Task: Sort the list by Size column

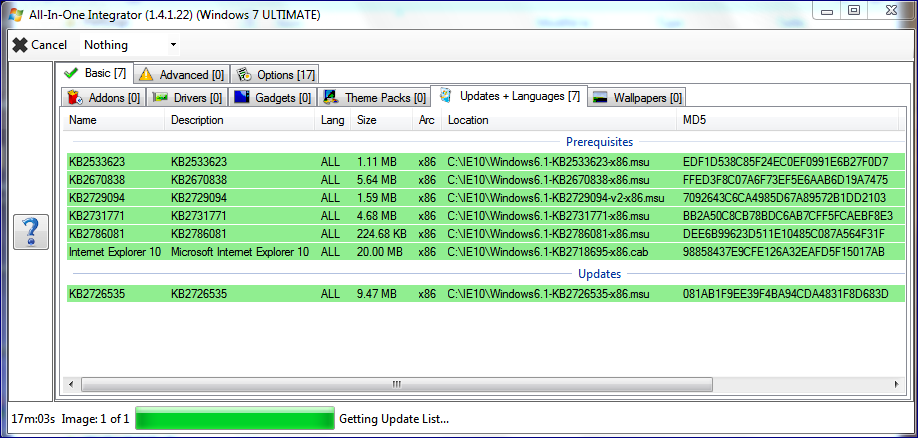Action: point(366,120)
